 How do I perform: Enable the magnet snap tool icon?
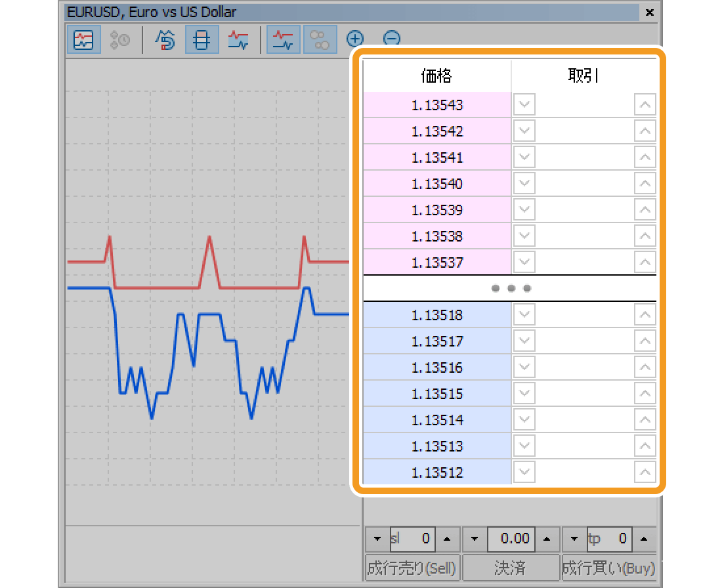click(165, 39)
